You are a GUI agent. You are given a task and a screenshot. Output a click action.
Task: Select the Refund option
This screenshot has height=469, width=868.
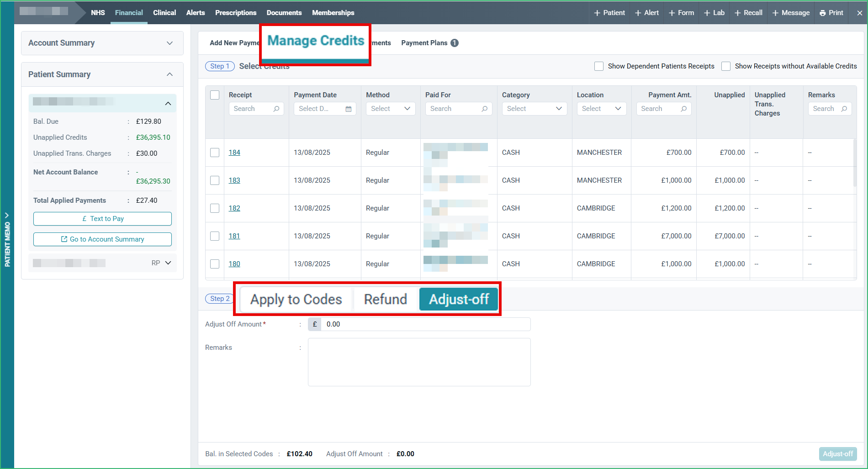[386, 299]
